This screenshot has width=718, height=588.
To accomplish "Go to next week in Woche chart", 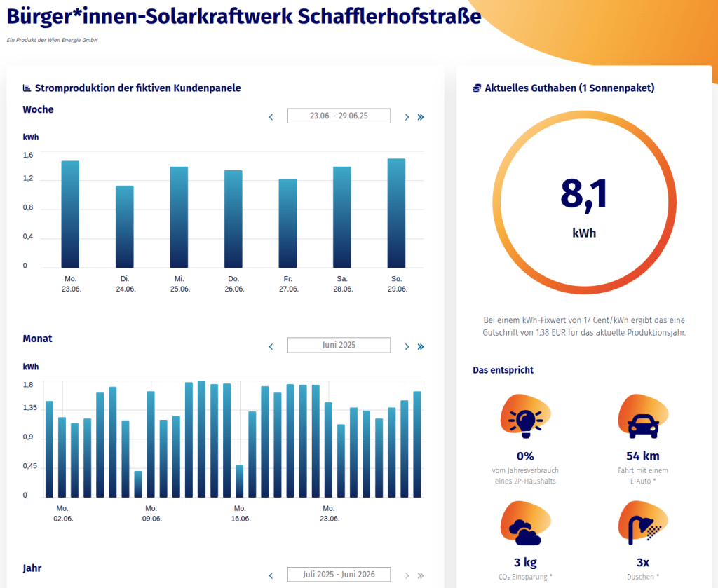I will coord(407,117).
